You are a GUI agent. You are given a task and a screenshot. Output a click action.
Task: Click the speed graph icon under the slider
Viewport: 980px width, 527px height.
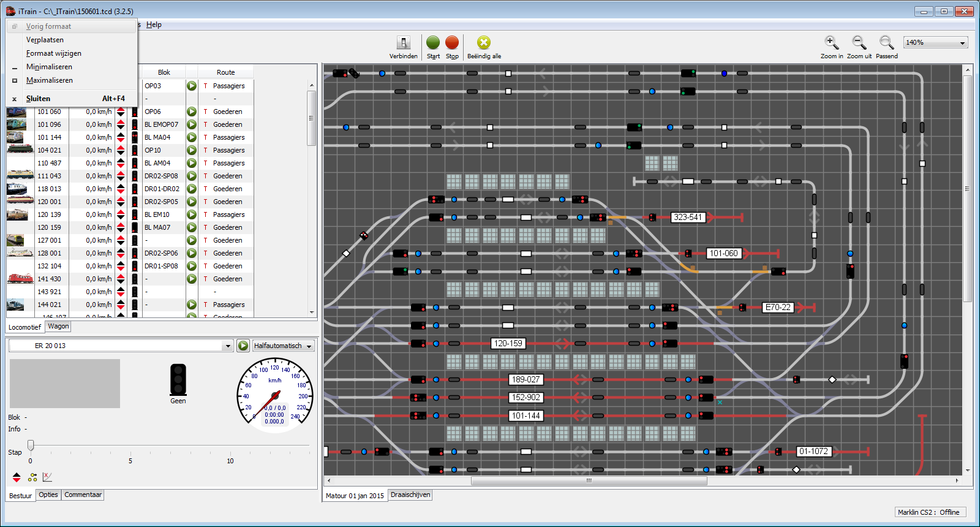pos(48,477)
